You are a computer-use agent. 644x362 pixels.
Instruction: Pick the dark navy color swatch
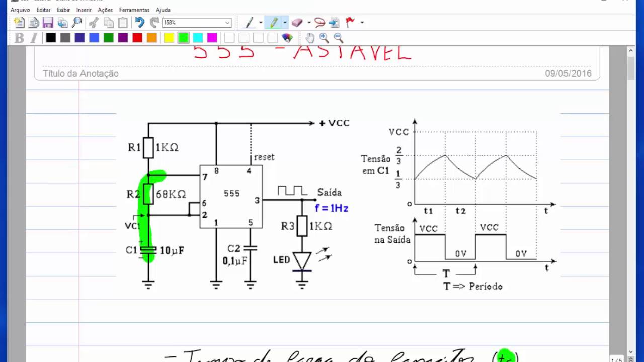click(x=79, y=38)
